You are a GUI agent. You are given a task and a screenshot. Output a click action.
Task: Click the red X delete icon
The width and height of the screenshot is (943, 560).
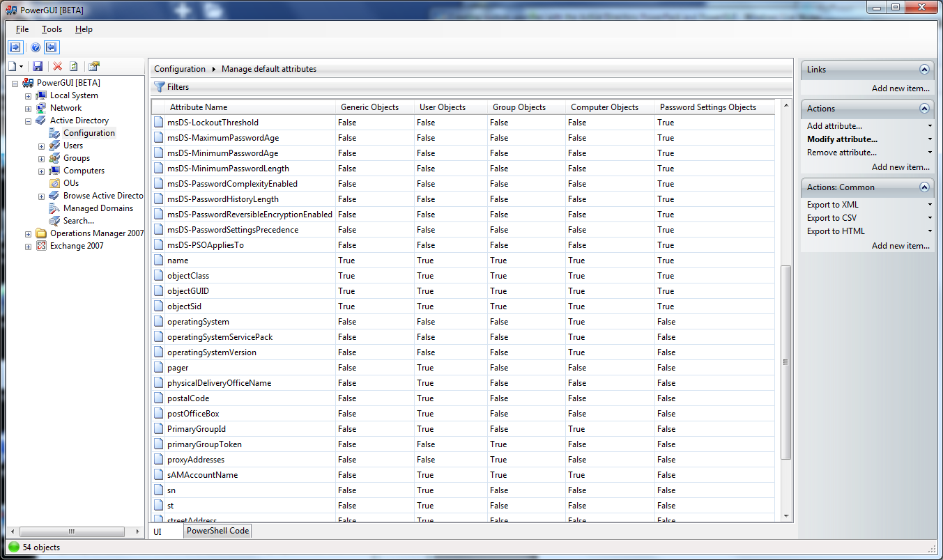tap(57, 66)
